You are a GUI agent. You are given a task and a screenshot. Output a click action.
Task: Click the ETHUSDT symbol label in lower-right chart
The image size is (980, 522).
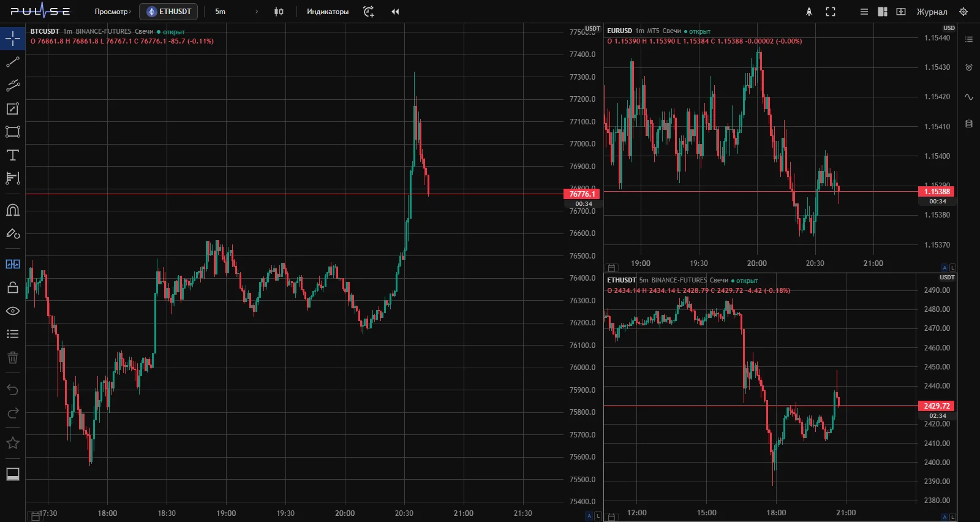click(x=622, y=280)
